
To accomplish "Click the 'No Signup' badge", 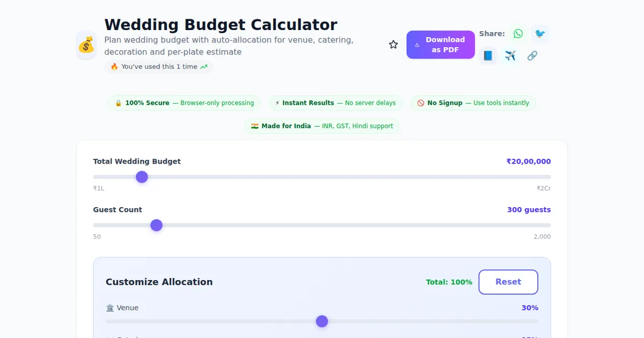I will [x=473, y=103].
